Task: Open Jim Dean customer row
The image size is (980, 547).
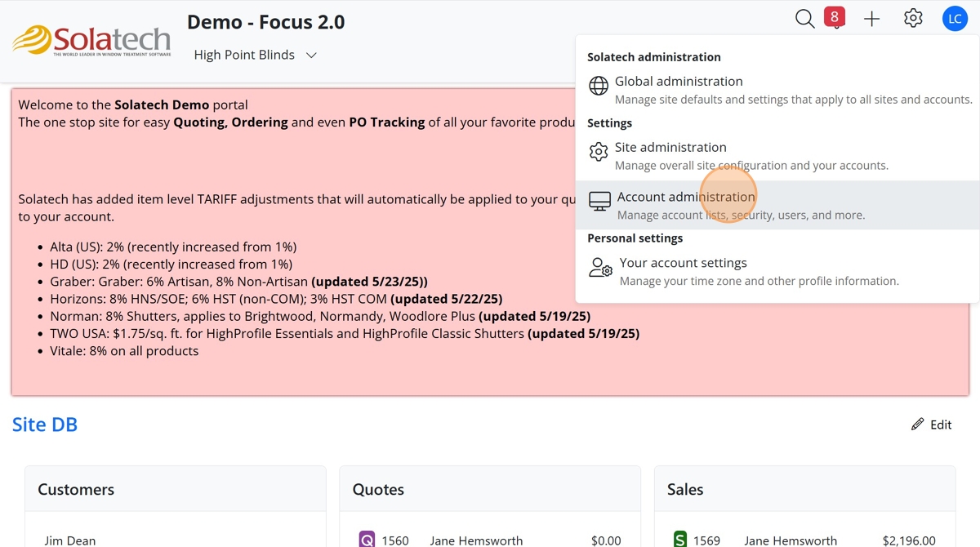Action: (176, 540)
